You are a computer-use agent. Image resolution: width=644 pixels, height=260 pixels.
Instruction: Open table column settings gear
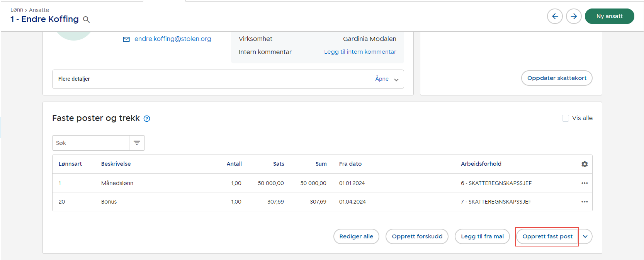click(585, 164)
